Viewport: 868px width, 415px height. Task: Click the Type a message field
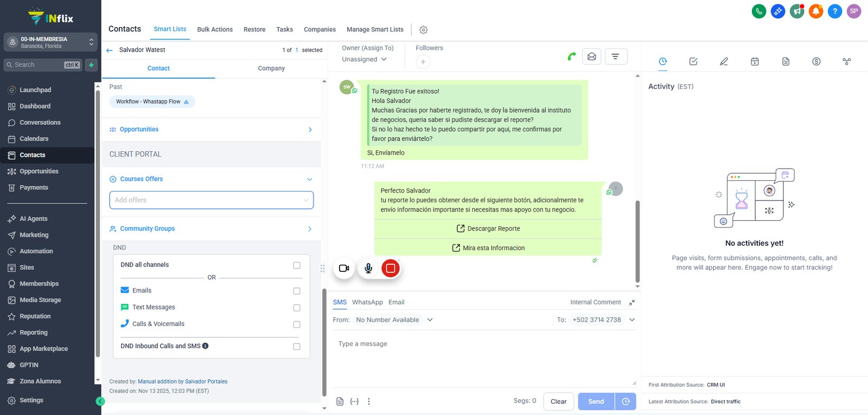point(484,361)
